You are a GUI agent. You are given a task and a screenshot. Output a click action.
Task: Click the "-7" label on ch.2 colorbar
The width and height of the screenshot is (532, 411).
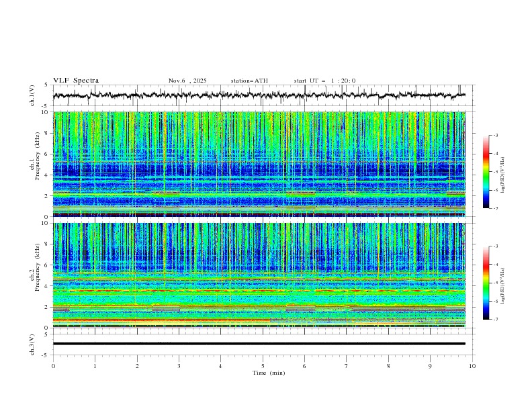495,320
